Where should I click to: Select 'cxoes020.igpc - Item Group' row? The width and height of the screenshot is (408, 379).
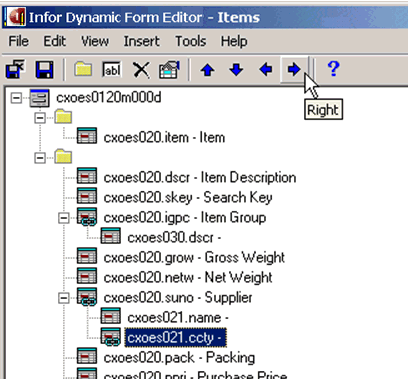pos(185,217)
